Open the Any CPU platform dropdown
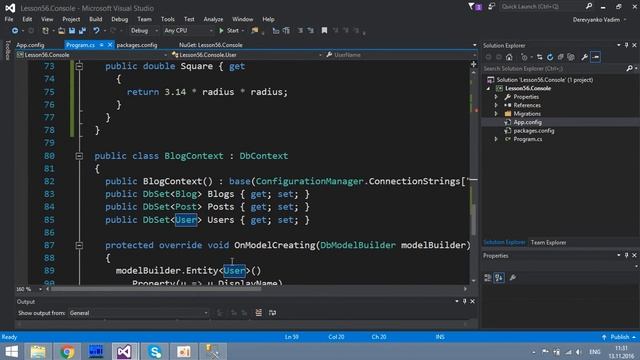 coord(188,31)
